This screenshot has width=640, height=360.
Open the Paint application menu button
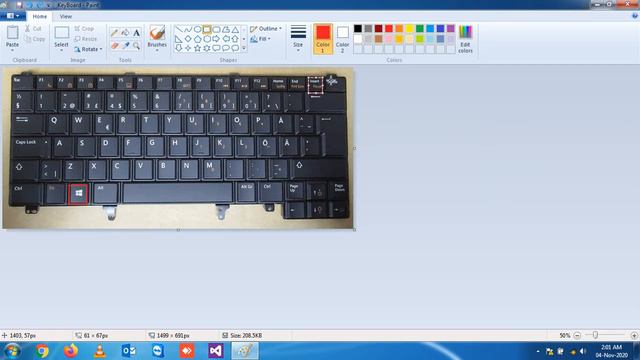[x=13, y=16]
